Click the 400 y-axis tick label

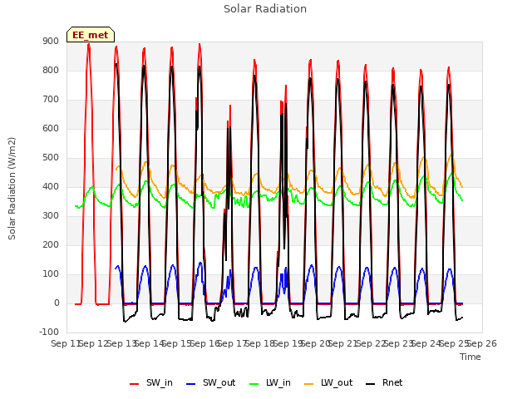(x=51, y=186)
